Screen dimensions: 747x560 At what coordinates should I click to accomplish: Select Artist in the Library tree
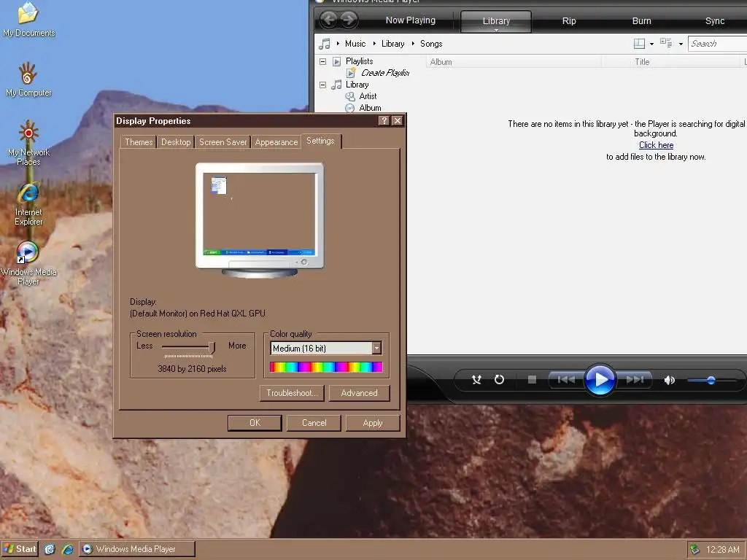pyautogui.click(x=368, y=96)
